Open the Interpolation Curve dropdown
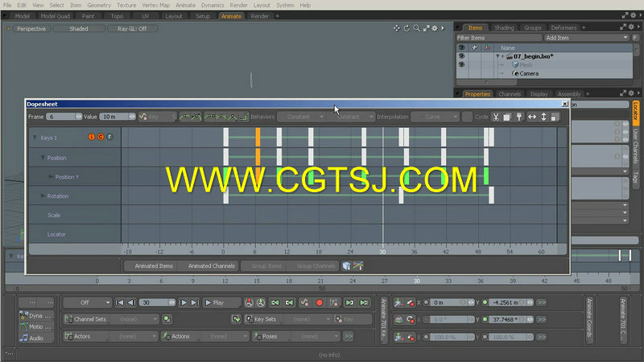Screen dimensions: 644x362 pyautogui.click(x=435, y=117)
